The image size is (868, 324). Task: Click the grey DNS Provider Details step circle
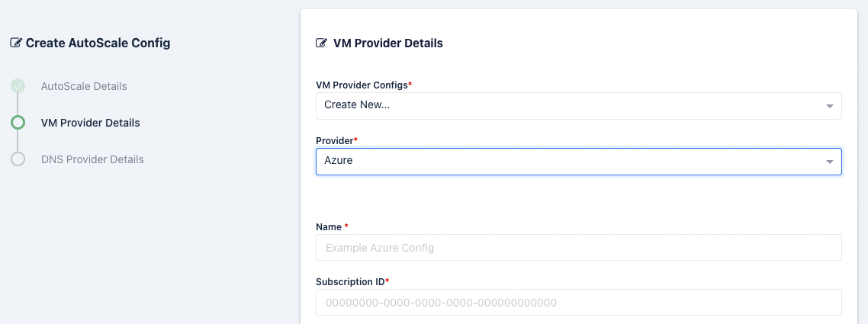point(18,159)
